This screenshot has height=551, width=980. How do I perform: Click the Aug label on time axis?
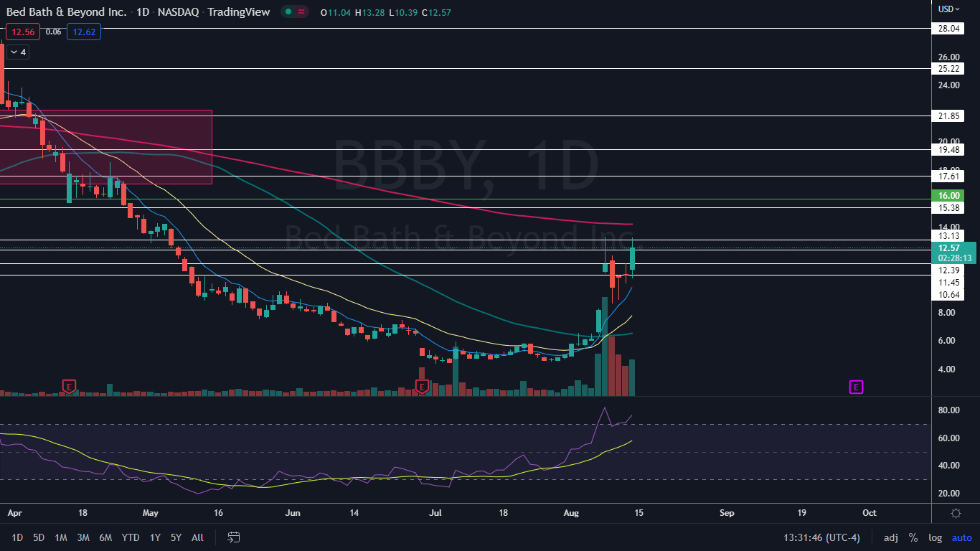coord(571,513)
